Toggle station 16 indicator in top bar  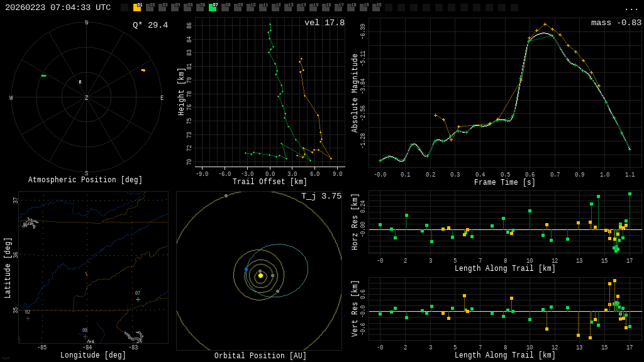tap(326, 8)
